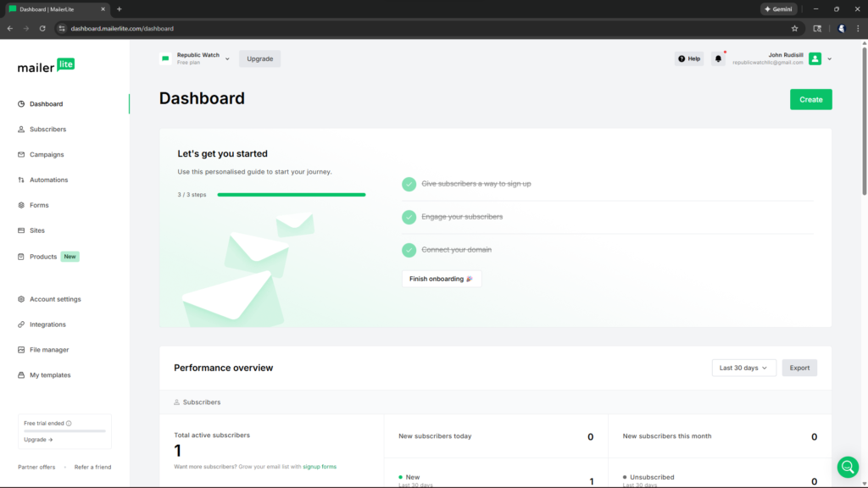Screen dimensions: 868x488
Task: Click the MailerLite logo
Action: click(x=46, y=66)
